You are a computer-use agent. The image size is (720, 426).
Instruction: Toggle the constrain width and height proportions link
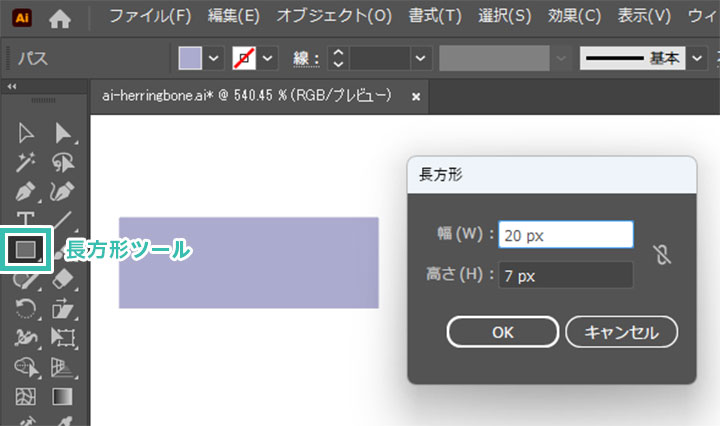point(659,255)
